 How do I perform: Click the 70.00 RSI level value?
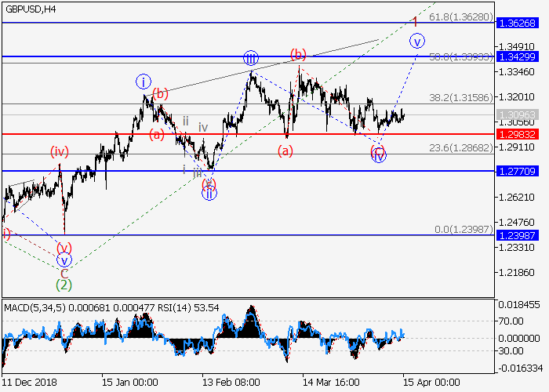pyautogui.click(x=511, y=321)
